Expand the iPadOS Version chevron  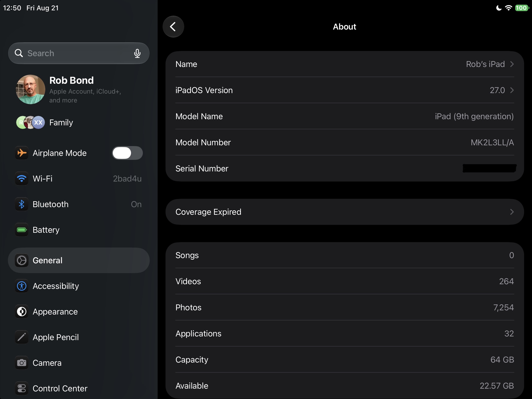coord(512,90)
